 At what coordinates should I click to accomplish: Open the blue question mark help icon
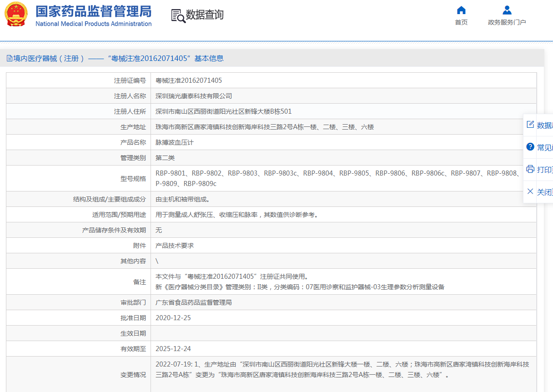click(530, 147)
